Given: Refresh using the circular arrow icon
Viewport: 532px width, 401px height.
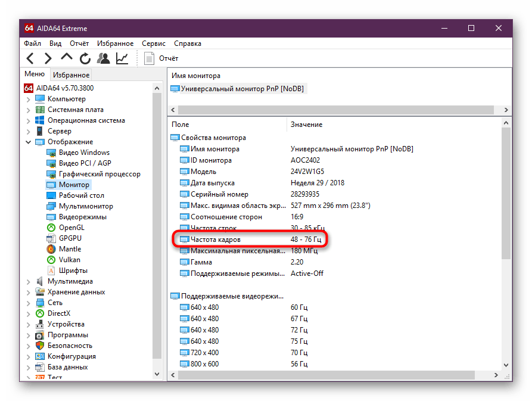Looking at the screenshot, I should pos(85,58).
